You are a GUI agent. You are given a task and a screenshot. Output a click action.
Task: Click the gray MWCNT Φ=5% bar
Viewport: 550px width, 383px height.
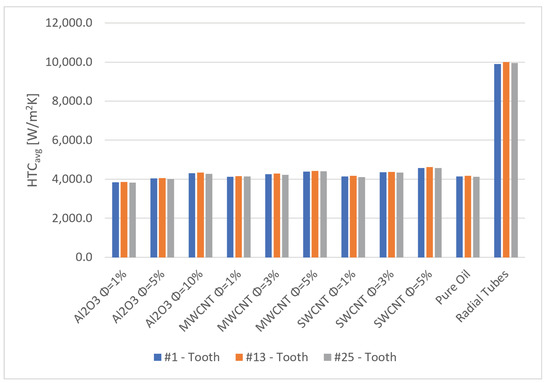tap(323, 214)
